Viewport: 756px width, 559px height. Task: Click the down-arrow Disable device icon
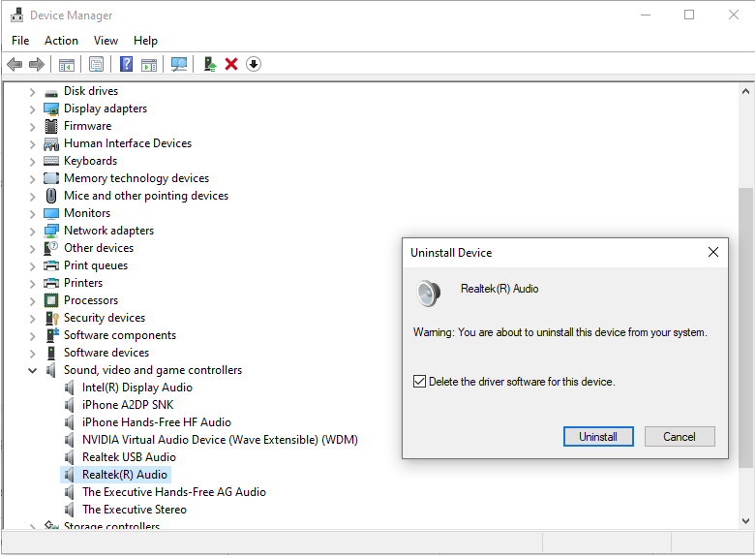(x=254, y=64)
